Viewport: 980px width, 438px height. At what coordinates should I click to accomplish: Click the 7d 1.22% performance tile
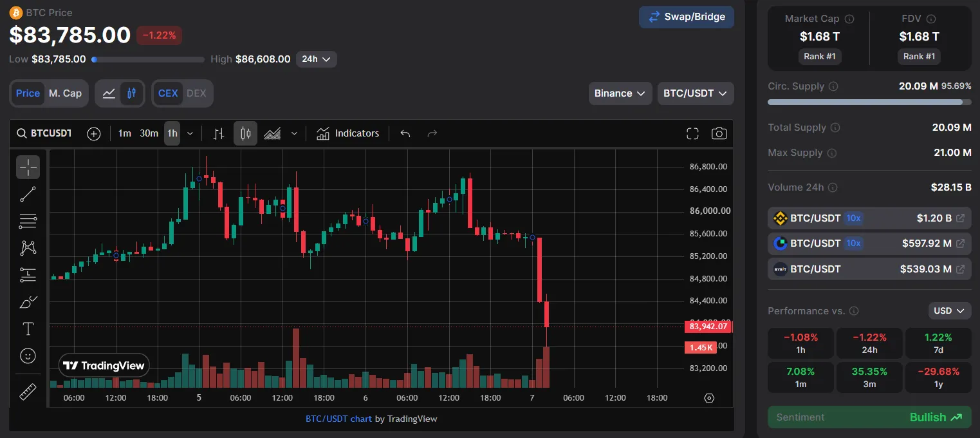click(938, 343)
